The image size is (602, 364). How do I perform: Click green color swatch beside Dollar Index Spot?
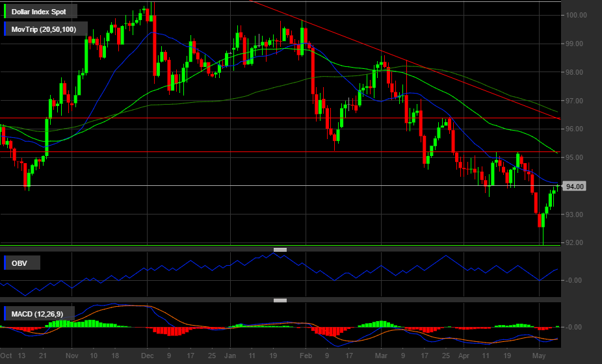6,12
